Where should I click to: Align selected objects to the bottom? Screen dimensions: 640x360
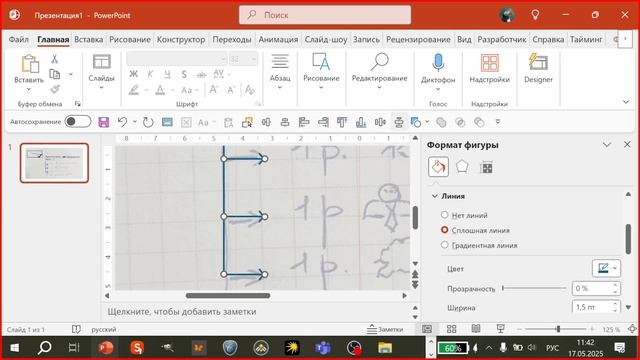(x=361, y=122)
